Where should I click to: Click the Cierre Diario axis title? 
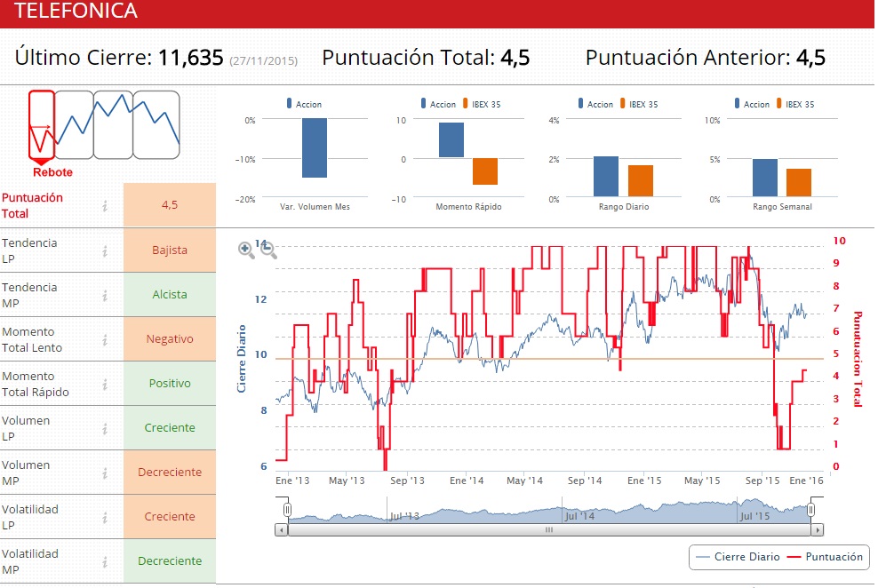click(242, 359)
